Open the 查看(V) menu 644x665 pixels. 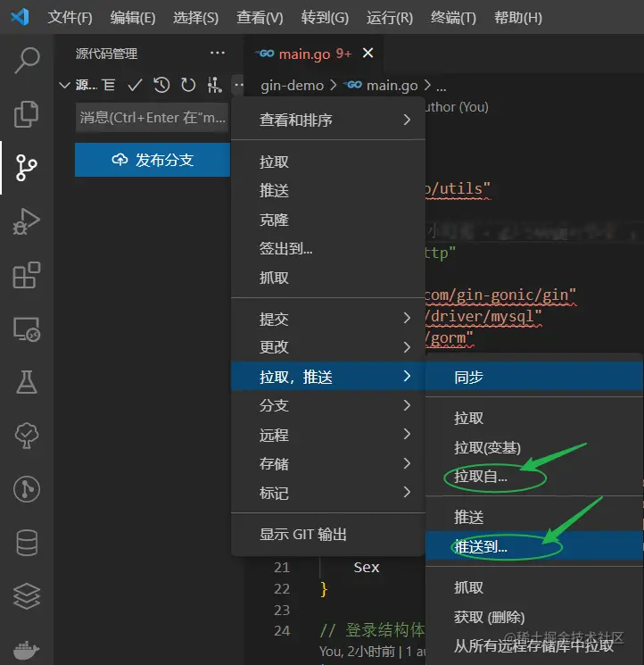point(260,17)
